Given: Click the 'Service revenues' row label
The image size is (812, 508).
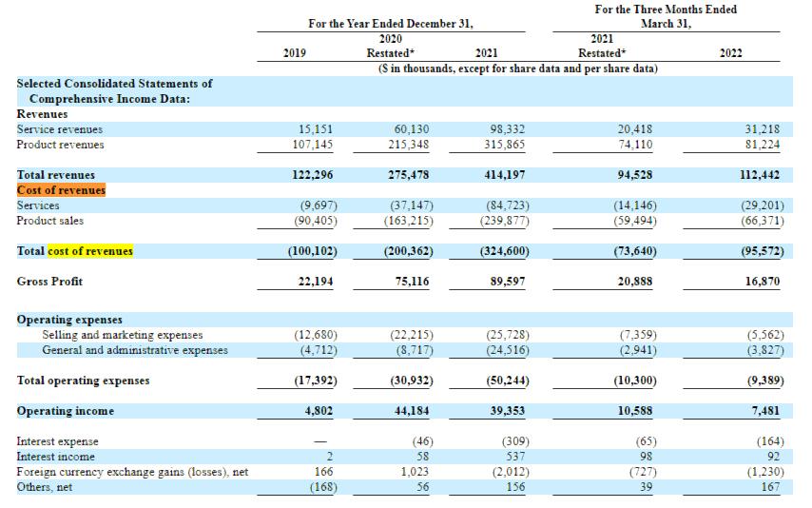Looking at the screenshot, I should (x=60, y=129).
